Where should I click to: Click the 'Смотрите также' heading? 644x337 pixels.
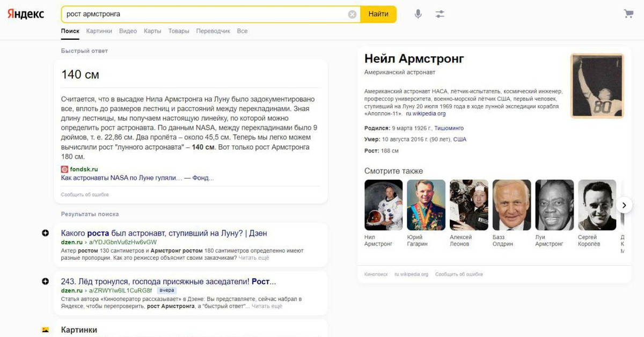(x=393, y=171)
